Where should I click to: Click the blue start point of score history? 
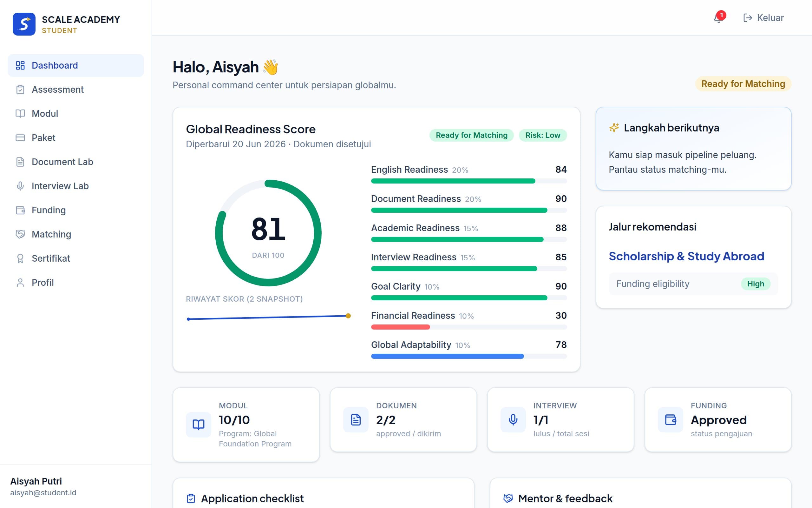[189, 319]
